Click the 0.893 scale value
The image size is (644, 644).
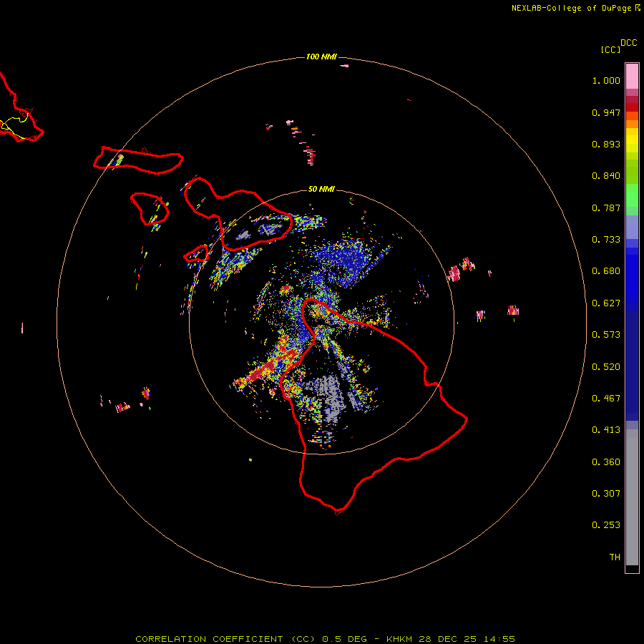click(x=606, y=144)
